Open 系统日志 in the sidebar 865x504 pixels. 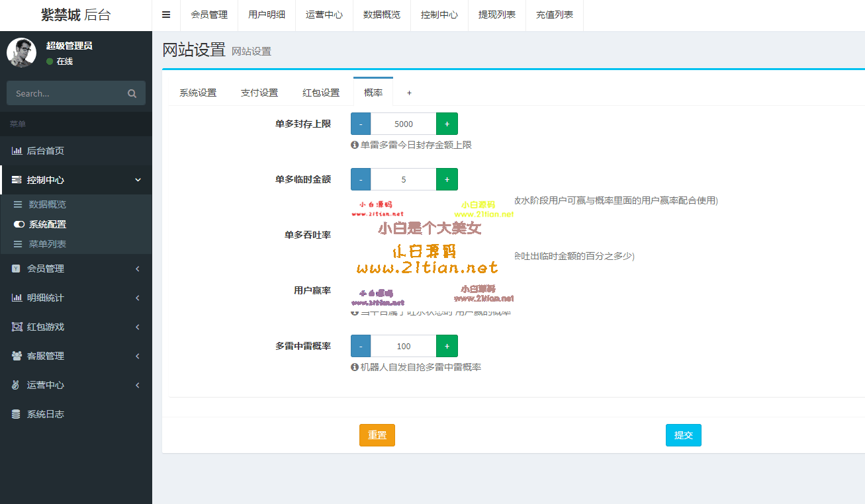pos(45,414)
